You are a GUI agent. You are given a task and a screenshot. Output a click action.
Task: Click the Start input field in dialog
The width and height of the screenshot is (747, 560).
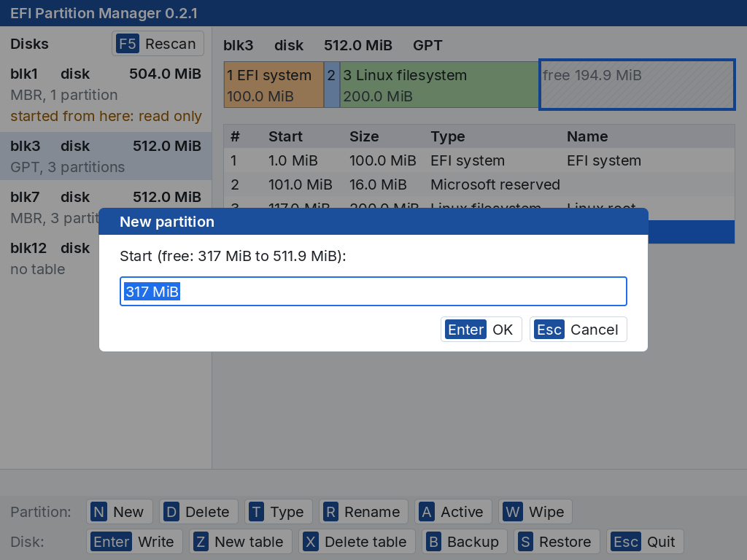click(373, 292)
